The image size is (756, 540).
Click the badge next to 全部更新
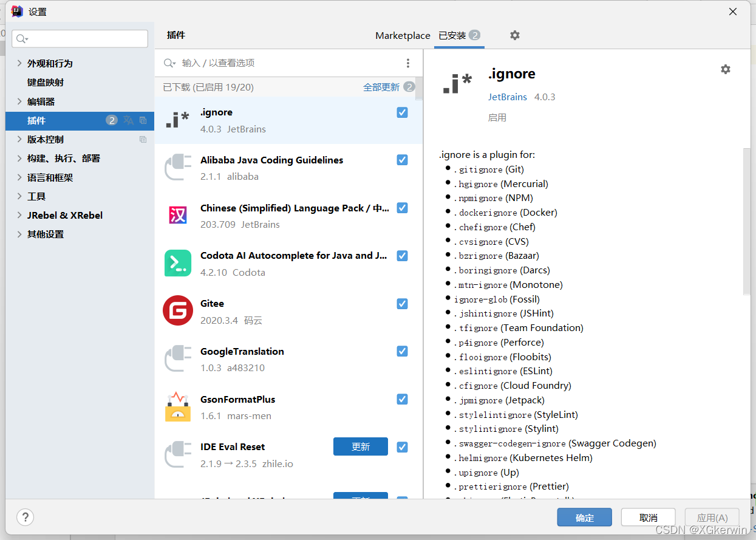[x=409, y=87]
